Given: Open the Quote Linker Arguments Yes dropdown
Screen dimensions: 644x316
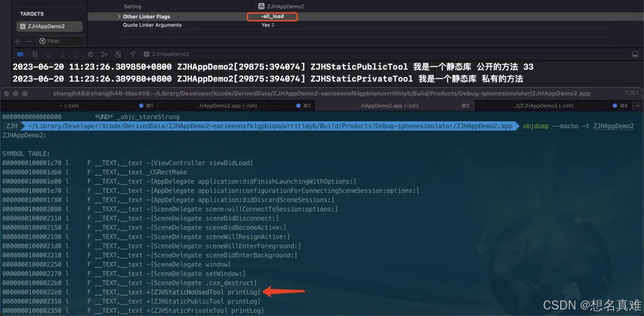Looking at the screenshot, I should click(x=267, y=25).
